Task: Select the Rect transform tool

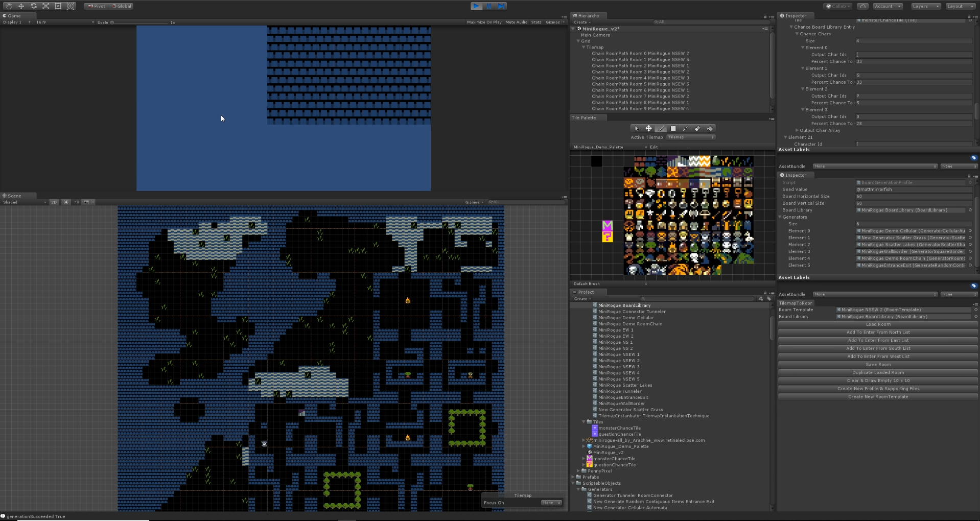Action: click(x=58, y=6)
